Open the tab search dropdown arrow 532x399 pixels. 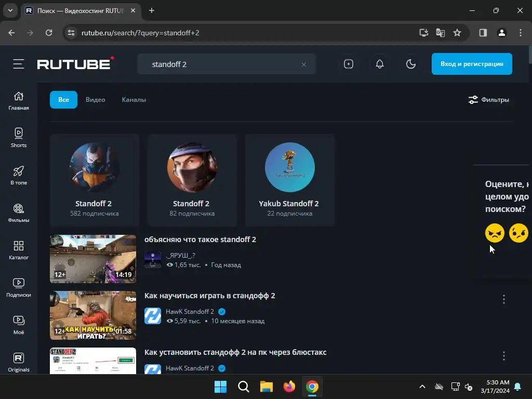point(10,10)
